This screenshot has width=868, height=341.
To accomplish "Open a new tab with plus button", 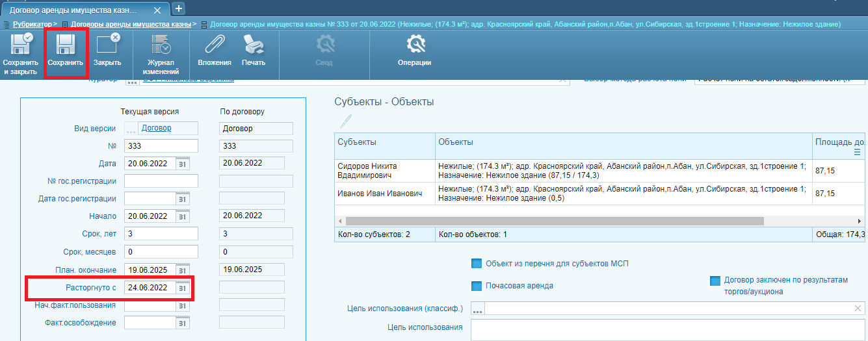I will click(x=178, y=8).
